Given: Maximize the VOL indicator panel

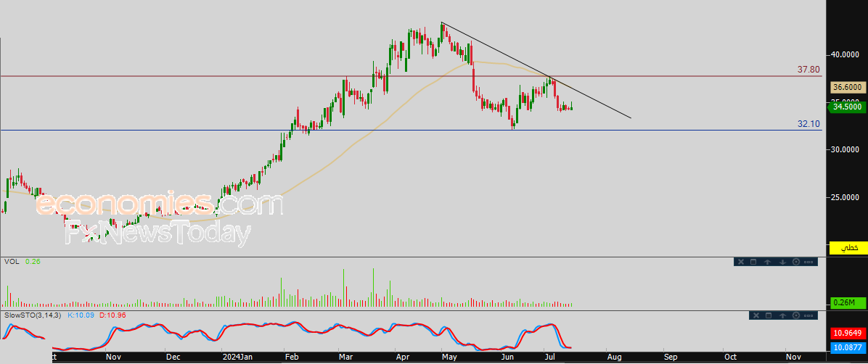Looking at the screenshot, I should [753, 262].
